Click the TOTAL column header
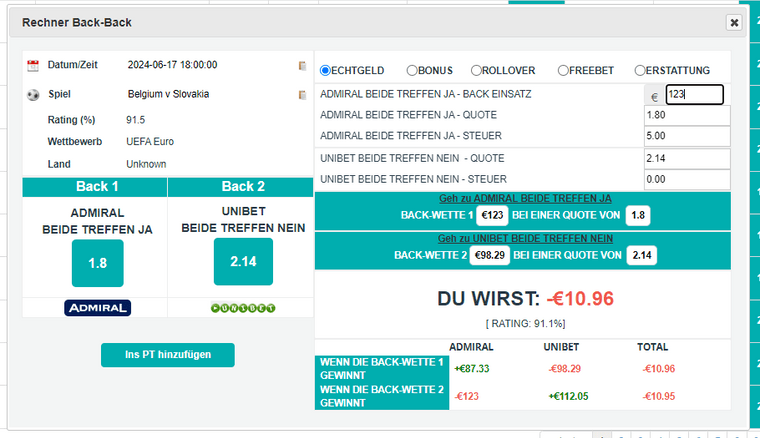This screenshot has height=438, width=760. click(x=652, y=347)
